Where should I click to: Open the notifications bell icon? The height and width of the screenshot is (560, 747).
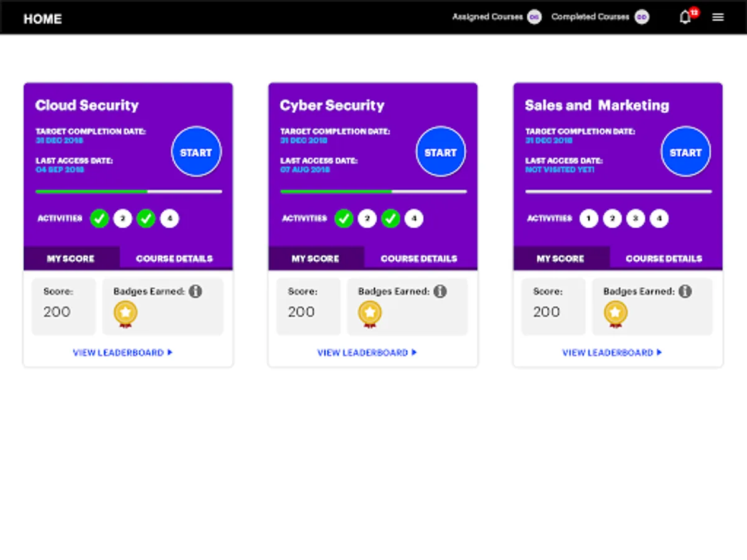pyautogui.click(x=685, y=17)
